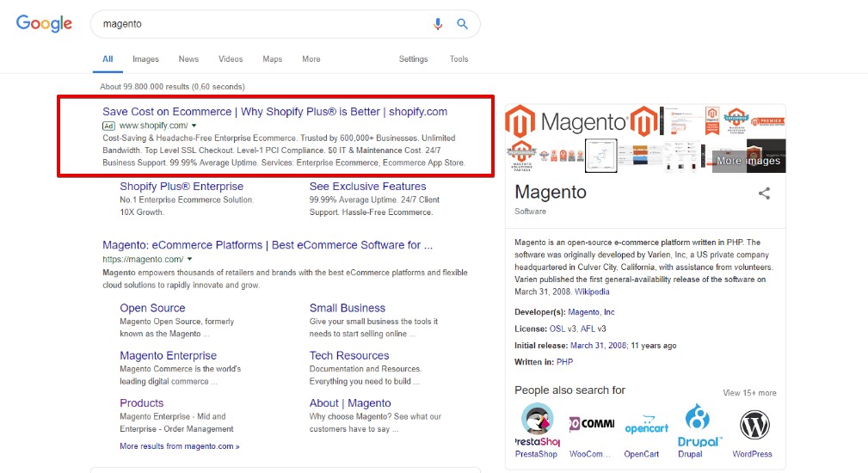The width and height of the screenshot is (868, 473).
Task: Open the PHP written-in link
Action: point(564,362)
